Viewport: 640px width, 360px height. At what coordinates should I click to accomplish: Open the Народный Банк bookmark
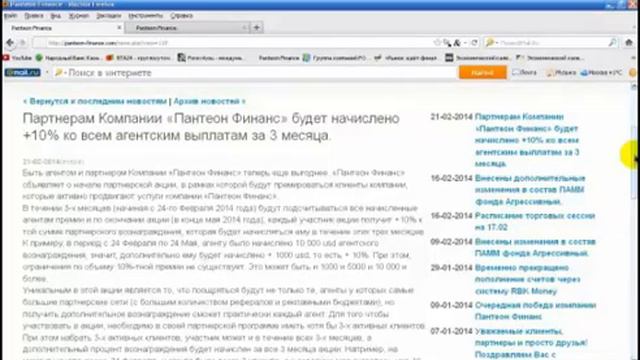(x=68, y=58)
